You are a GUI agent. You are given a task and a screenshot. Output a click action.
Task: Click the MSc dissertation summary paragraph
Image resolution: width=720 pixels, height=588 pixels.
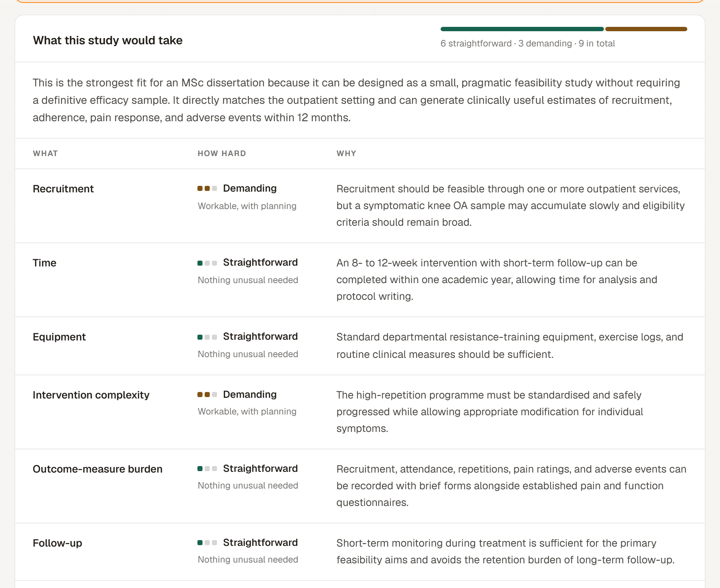(356, 100)
